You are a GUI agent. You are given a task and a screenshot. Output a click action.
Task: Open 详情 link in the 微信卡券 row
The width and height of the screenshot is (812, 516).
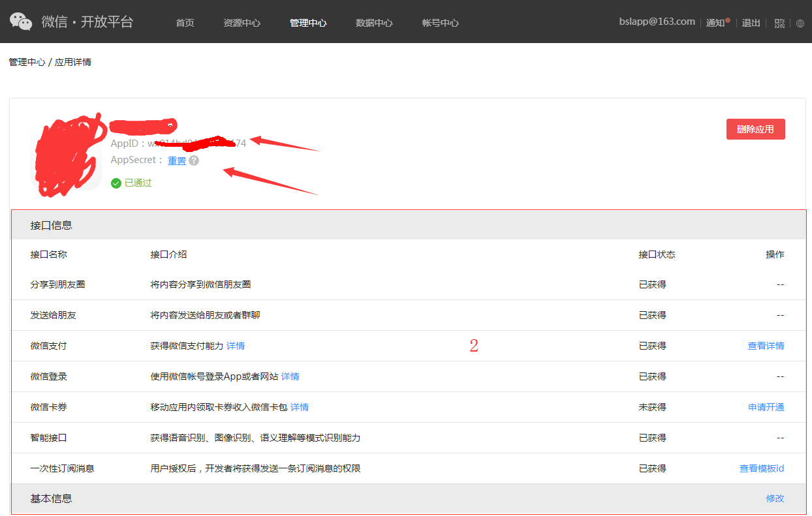click(x=300, y=407)
